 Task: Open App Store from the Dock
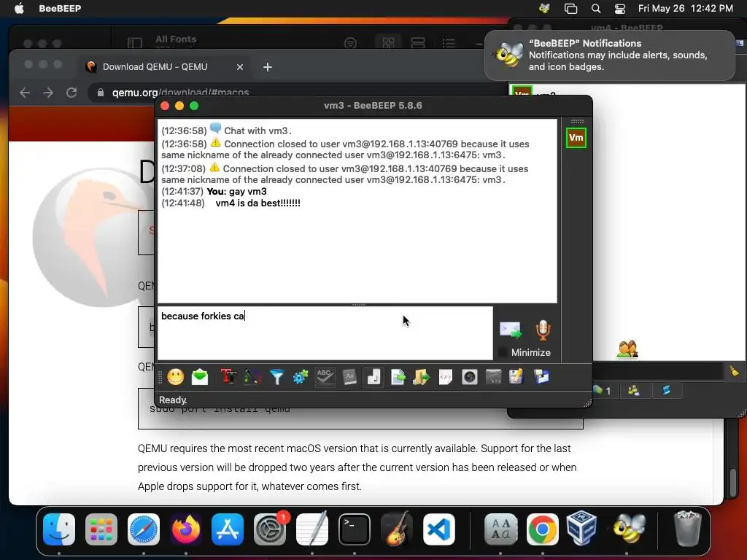tap(228, 529)
